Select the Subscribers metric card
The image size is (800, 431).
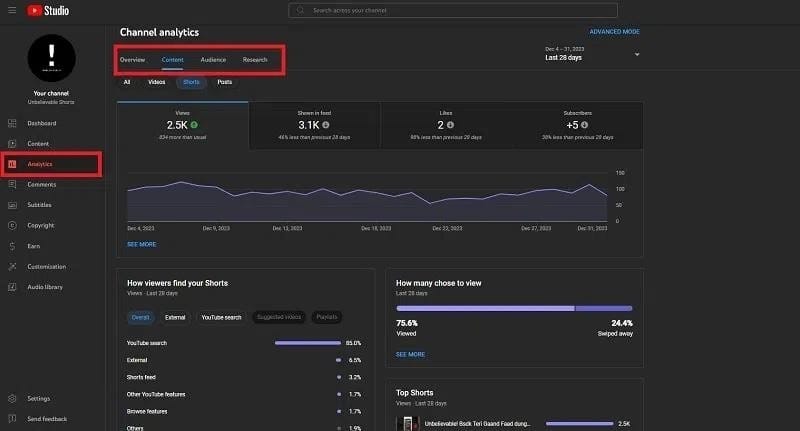578,125
